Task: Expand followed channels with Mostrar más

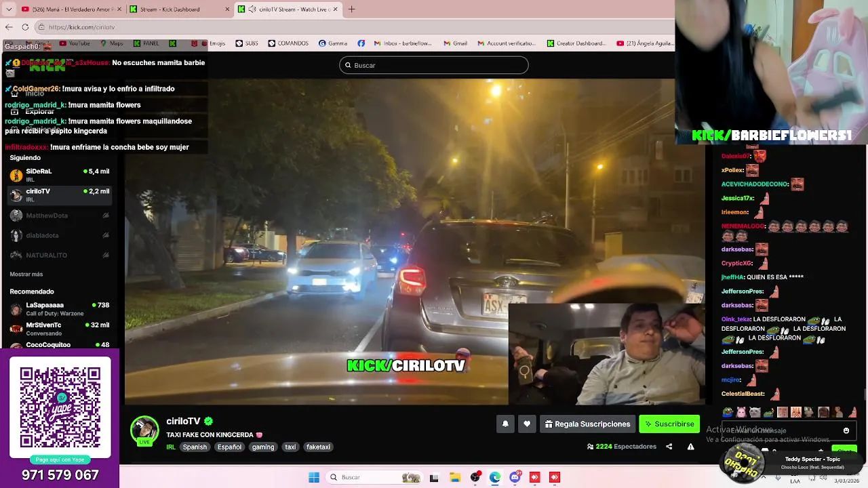Action: click(26, 274)
